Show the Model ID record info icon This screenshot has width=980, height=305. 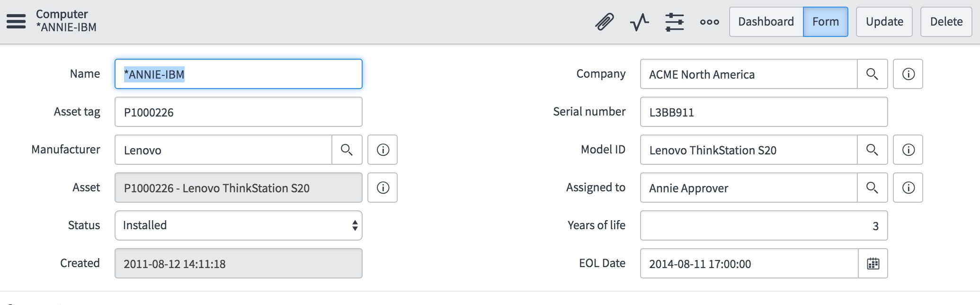(x=908, y=150)
